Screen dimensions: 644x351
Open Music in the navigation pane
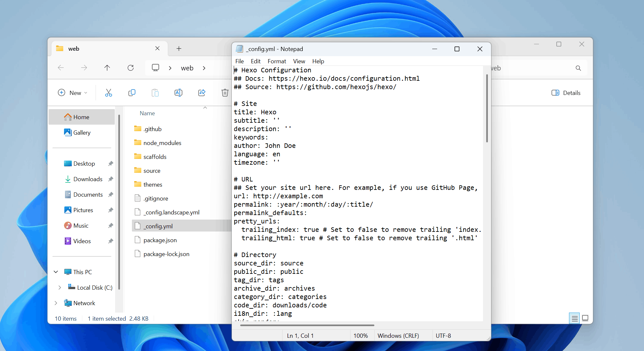point(81,225)
